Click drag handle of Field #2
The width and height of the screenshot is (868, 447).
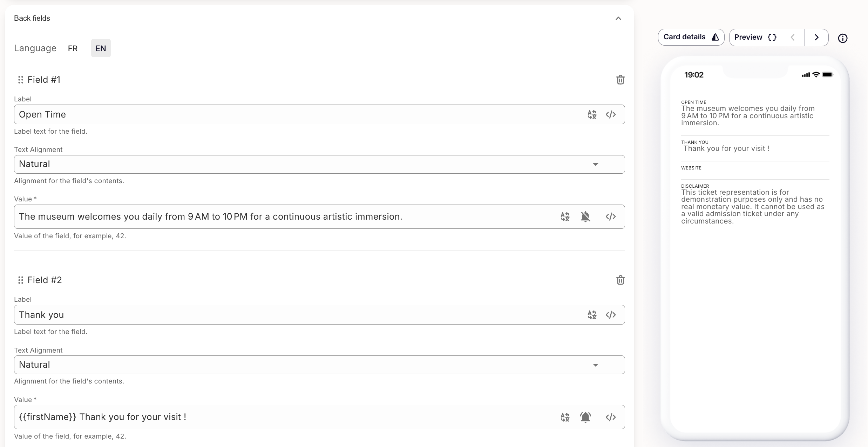(x=21, y=280)
